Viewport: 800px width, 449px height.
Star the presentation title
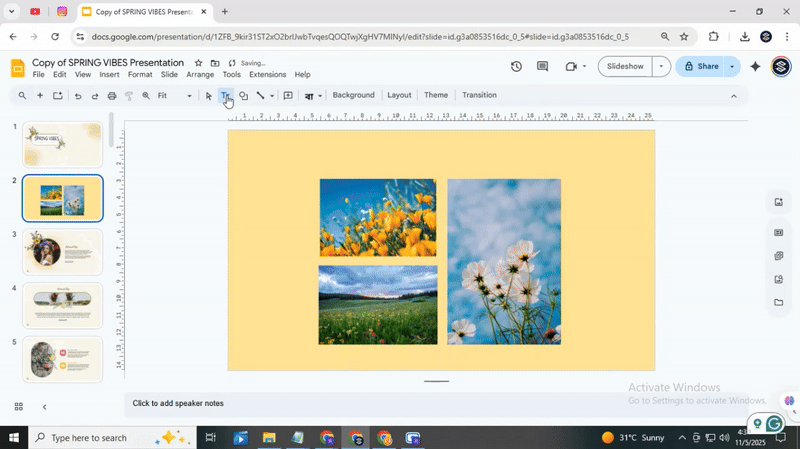[198, 63]
